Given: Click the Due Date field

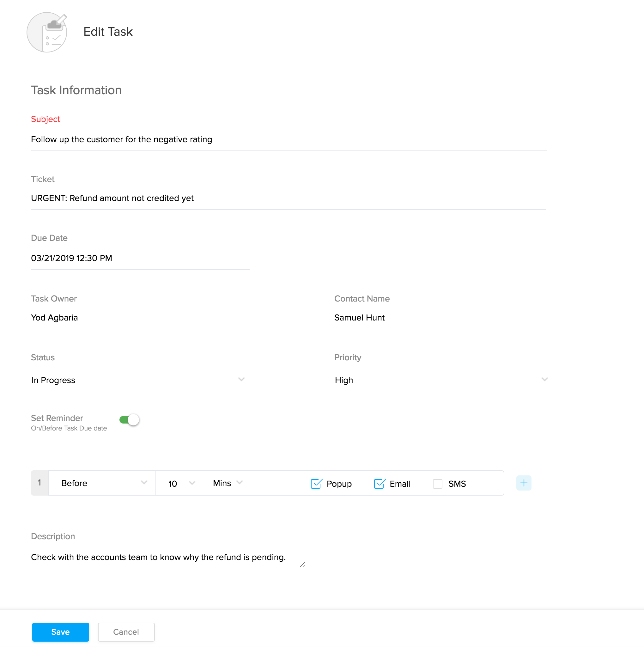Looking at the screenshot, I should pos(140,258).
